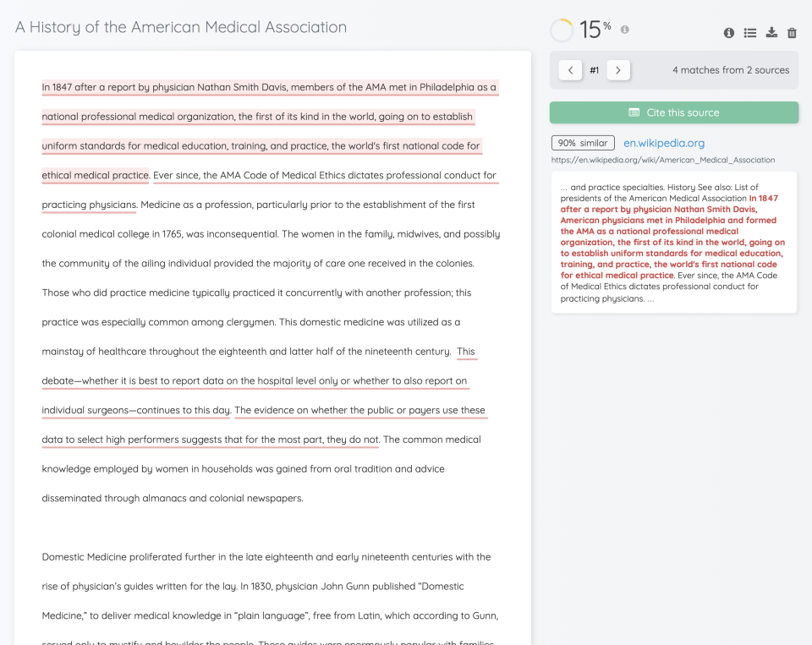This screenshot has width=812, height=645.
Task: Click the circular info icon in the toolbar
Action: pyautogui.click(x=728, y=32)
